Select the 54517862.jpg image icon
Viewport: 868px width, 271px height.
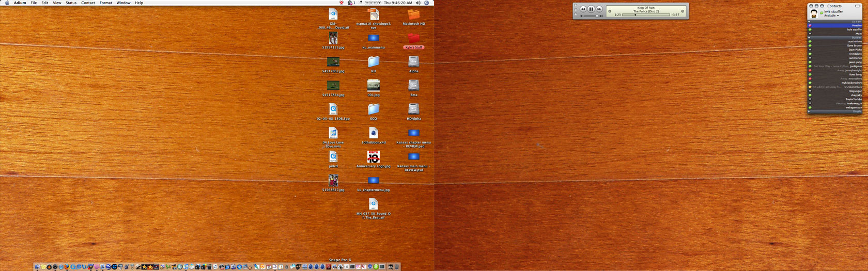click(x=333, y=62)
